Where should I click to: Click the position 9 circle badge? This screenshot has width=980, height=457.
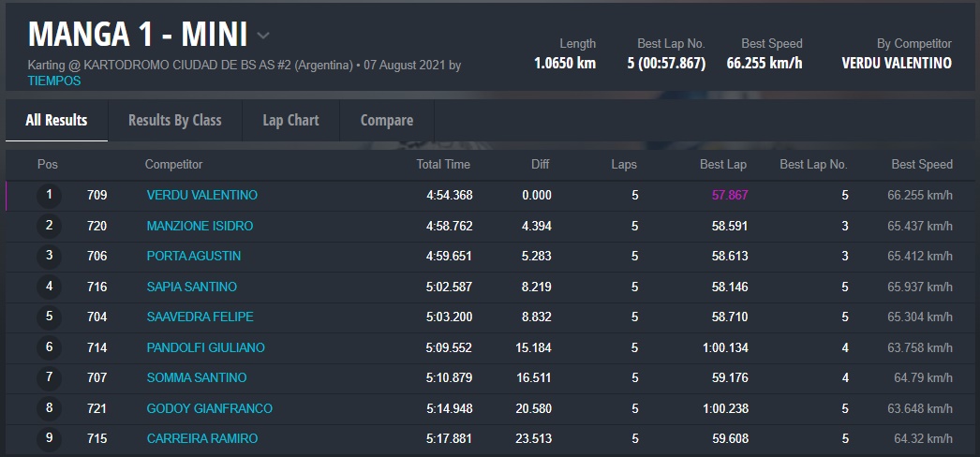[49, 439]
